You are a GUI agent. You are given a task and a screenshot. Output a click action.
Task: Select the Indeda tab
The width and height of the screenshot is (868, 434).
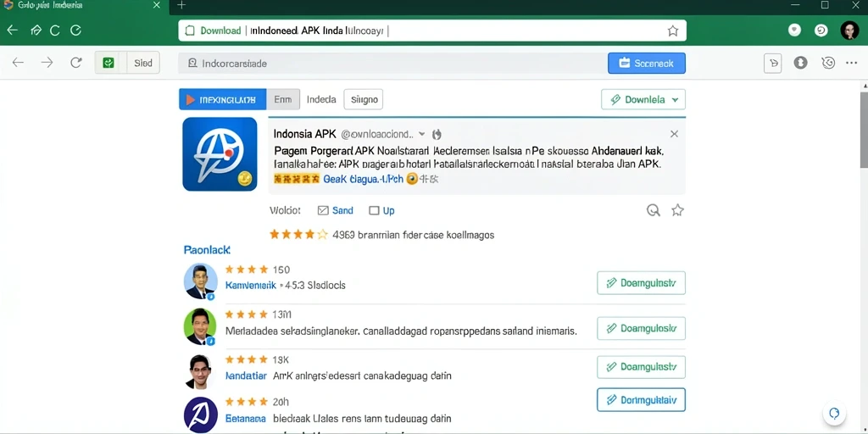click(x=321, y=100)
